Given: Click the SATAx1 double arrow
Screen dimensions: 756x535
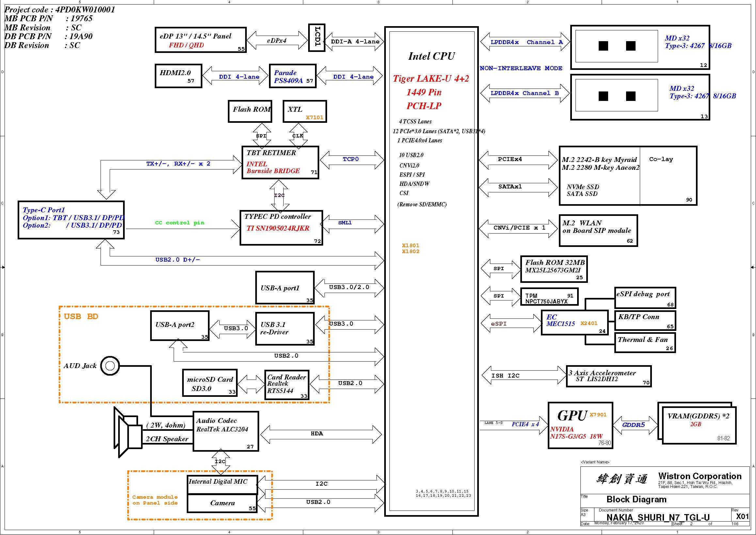Looking at the screenshot, I should (518, 187).
